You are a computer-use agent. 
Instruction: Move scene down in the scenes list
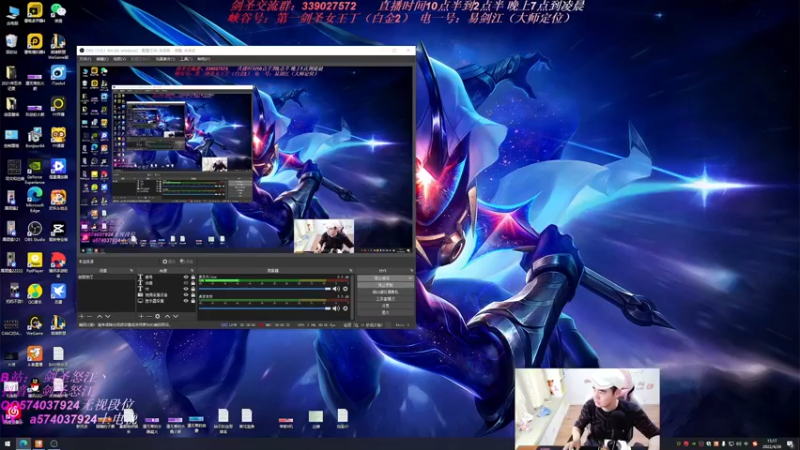pos(108,317)
